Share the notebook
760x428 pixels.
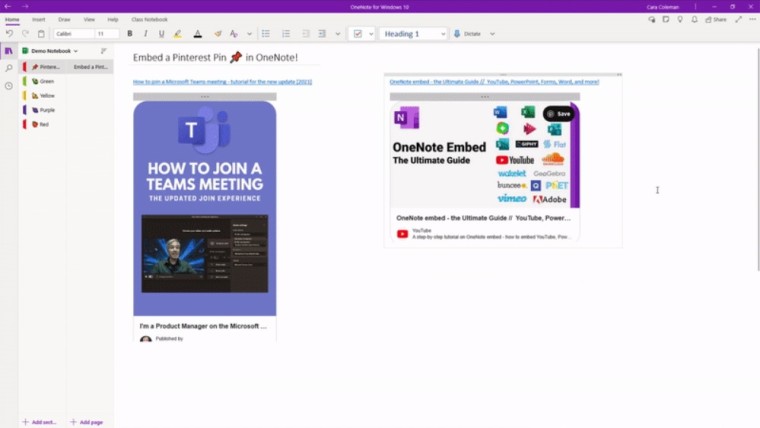point(716,19)
